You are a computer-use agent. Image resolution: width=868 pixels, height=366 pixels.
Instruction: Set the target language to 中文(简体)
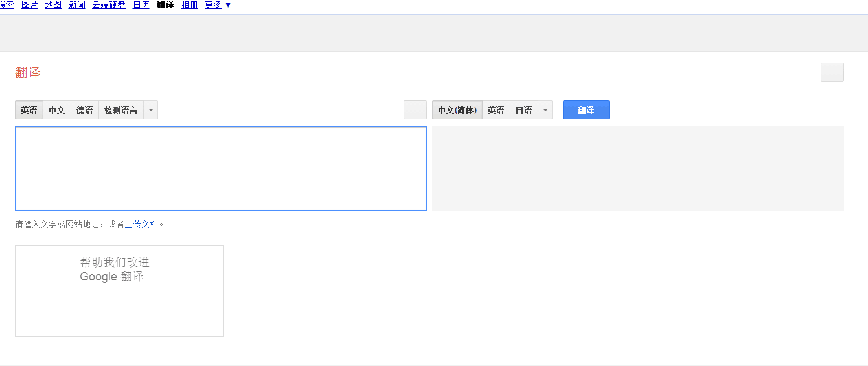(457, 110)
